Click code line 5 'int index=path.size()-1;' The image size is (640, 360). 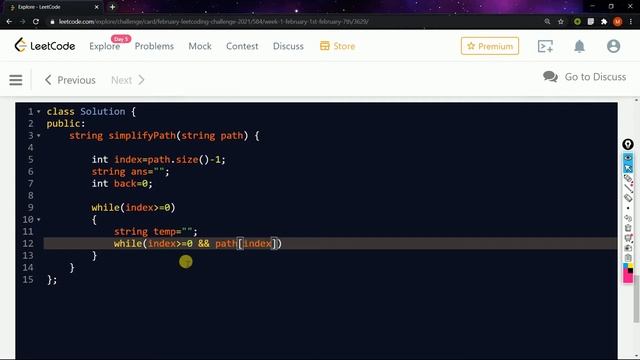click(158, 160)
